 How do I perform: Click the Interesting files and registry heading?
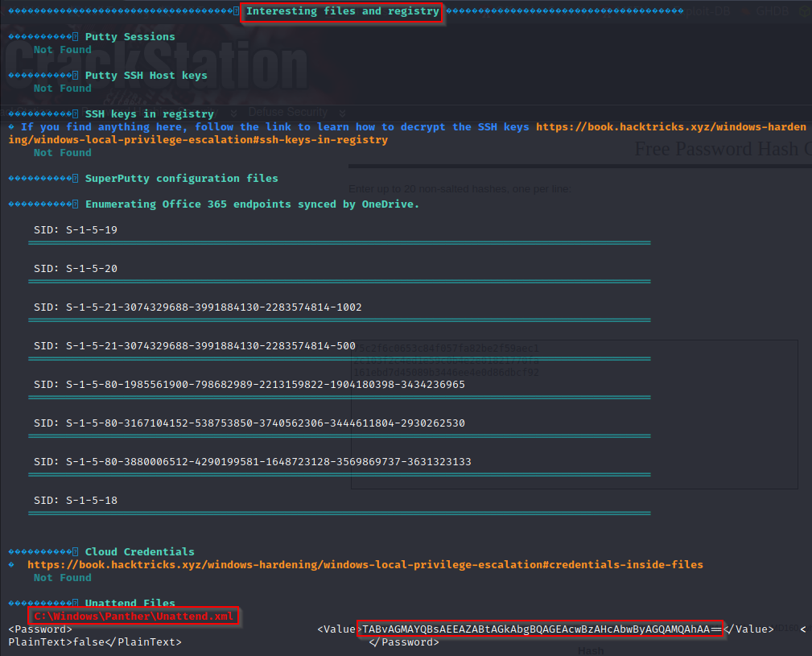[342, 11]
